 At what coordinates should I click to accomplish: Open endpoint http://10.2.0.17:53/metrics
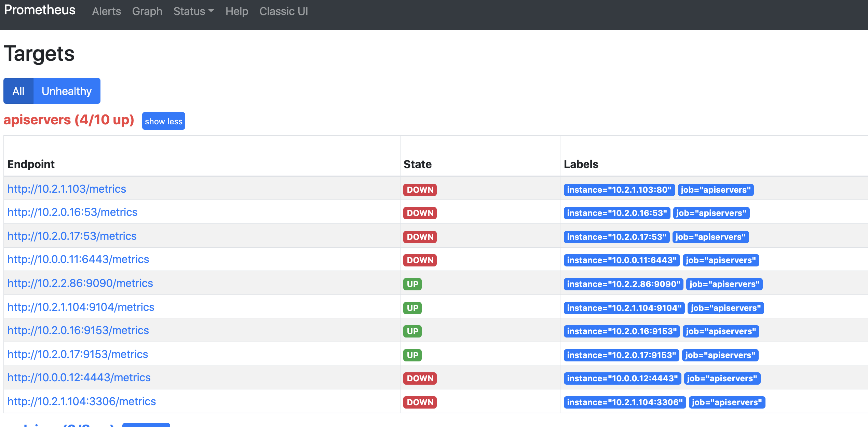72,236
